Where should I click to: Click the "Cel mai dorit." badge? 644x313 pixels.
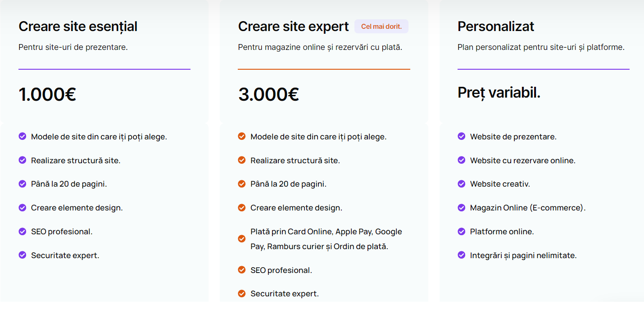(x=381, y=27)
